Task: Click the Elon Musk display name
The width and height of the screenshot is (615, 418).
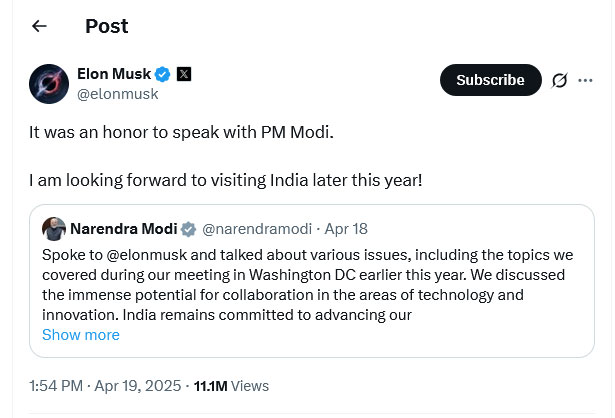Action: pyautogui.click(x=114, y=74)
